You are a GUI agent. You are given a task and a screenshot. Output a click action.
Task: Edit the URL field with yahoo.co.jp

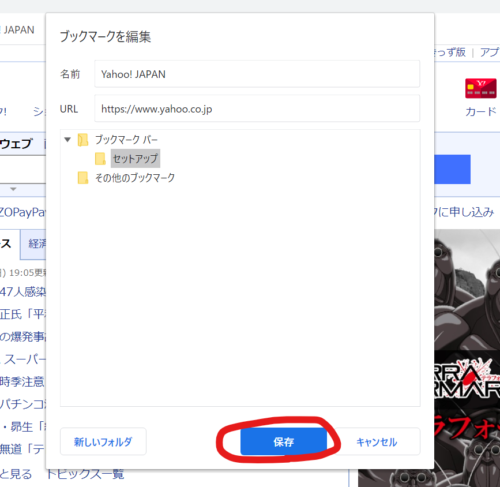pos(257,109)
